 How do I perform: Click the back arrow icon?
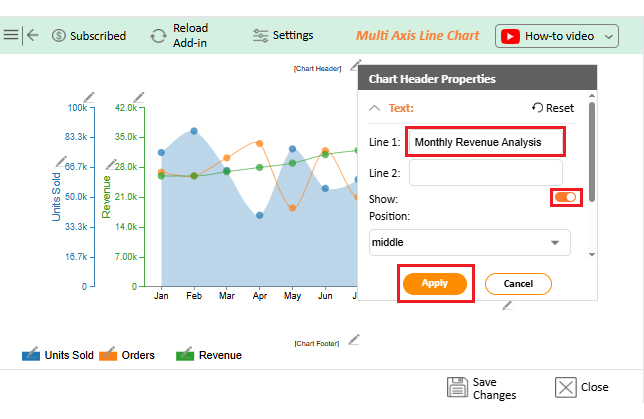[x=33, y=35]
